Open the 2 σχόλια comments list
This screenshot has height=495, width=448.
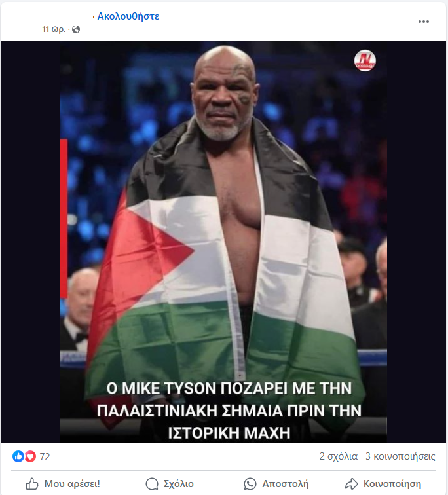point(339,456)
